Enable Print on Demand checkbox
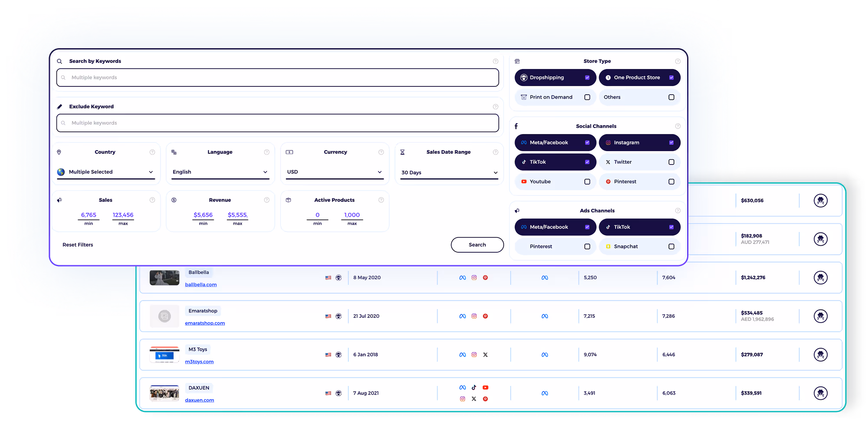Screen dimensions: 868x422 (x=587, y=97)
